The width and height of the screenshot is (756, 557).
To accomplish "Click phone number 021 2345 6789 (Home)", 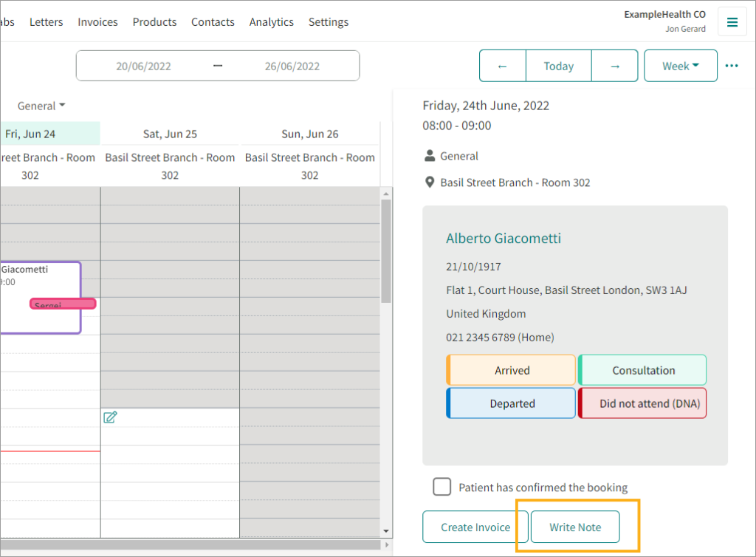I will [x=500, y=337].
